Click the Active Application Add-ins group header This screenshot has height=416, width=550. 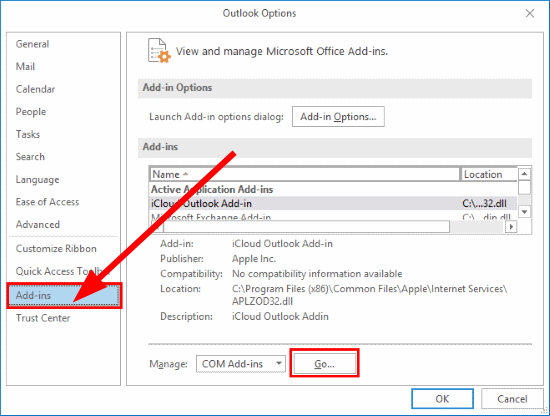(212, 189)
